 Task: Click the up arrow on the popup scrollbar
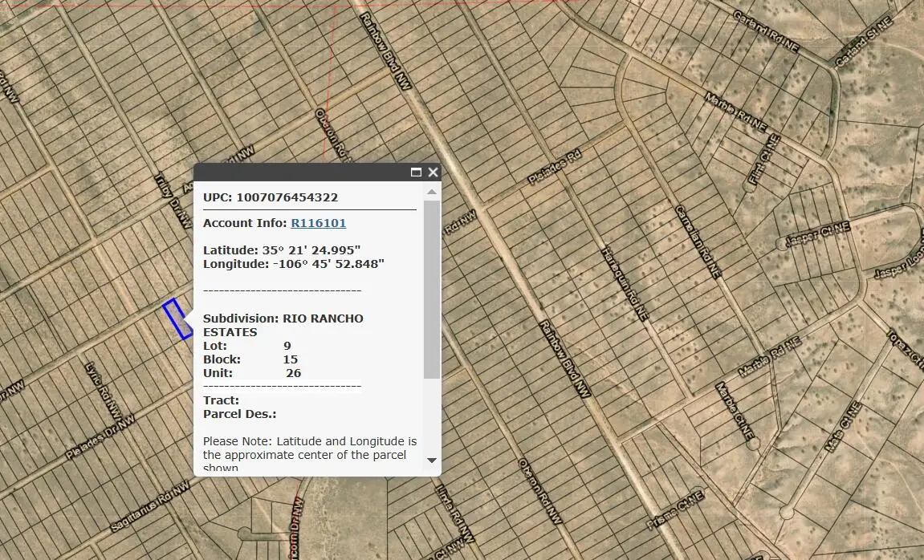click(432, 190)
